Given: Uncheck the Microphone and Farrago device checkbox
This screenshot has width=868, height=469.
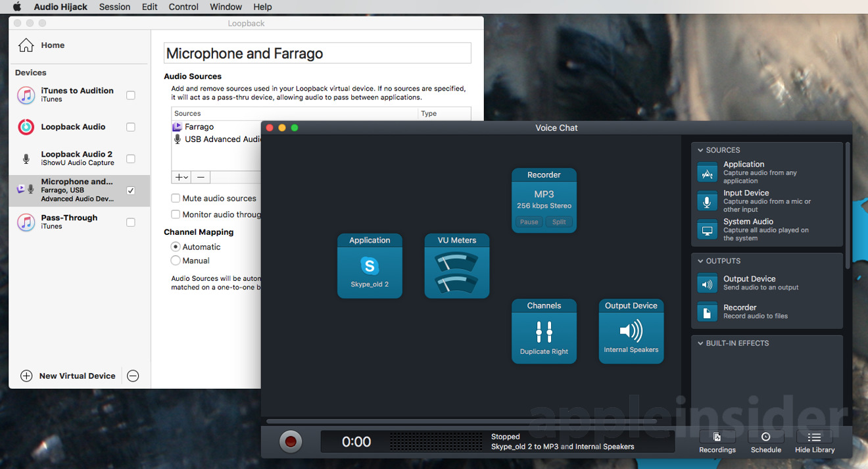Looking at the screenshot, I should 131,190.
